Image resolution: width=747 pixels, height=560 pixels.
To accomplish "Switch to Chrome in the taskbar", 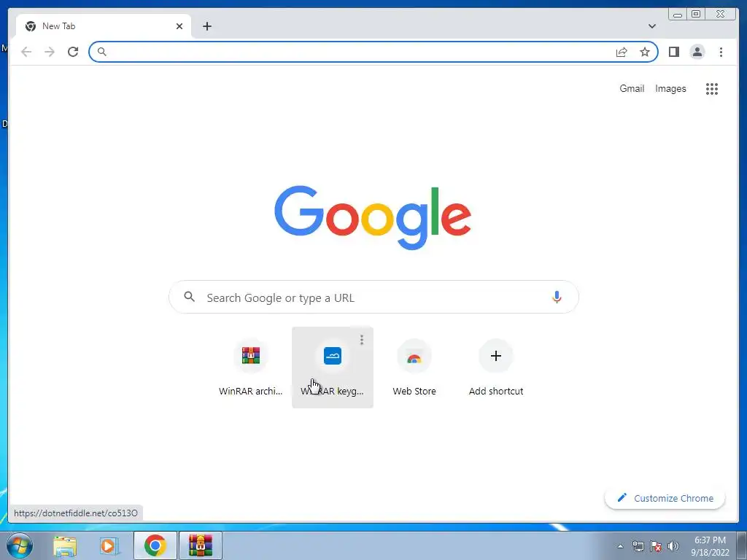I will tap(155, 545).
